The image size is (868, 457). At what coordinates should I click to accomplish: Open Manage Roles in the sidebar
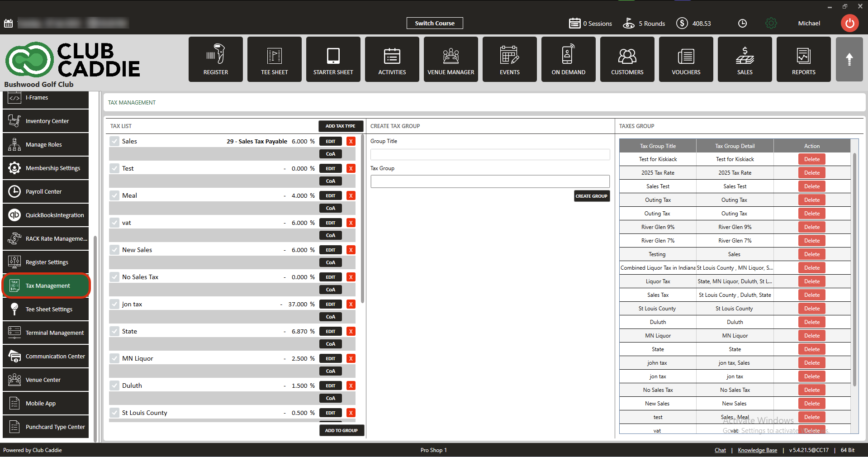[x=46, y=144]
